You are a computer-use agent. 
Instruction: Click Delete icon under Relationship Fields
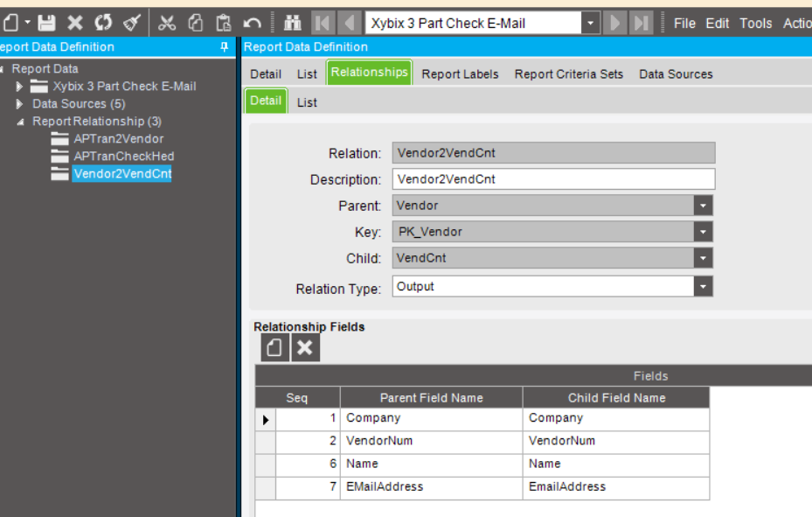point(306,347)
